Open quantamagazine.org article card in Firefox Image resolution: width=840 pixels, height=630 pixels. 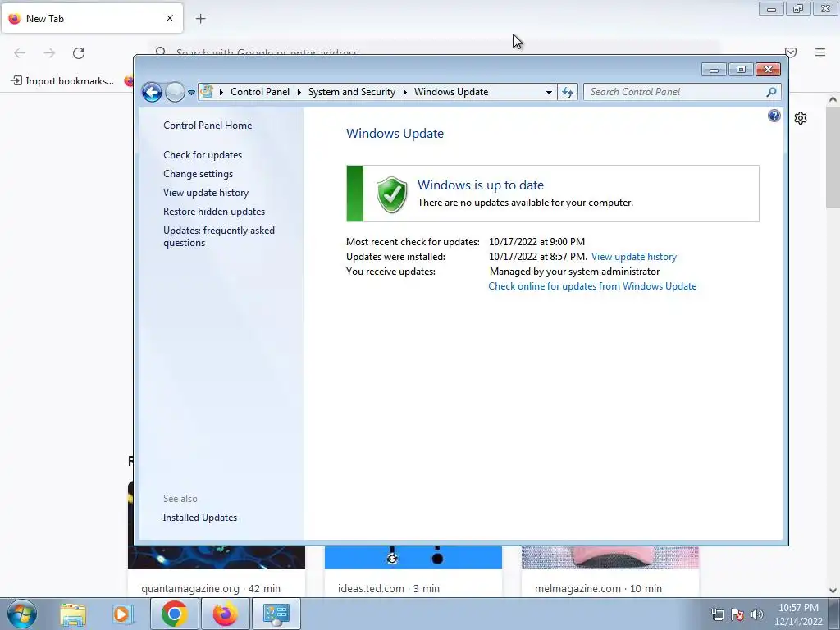point(217,572)
